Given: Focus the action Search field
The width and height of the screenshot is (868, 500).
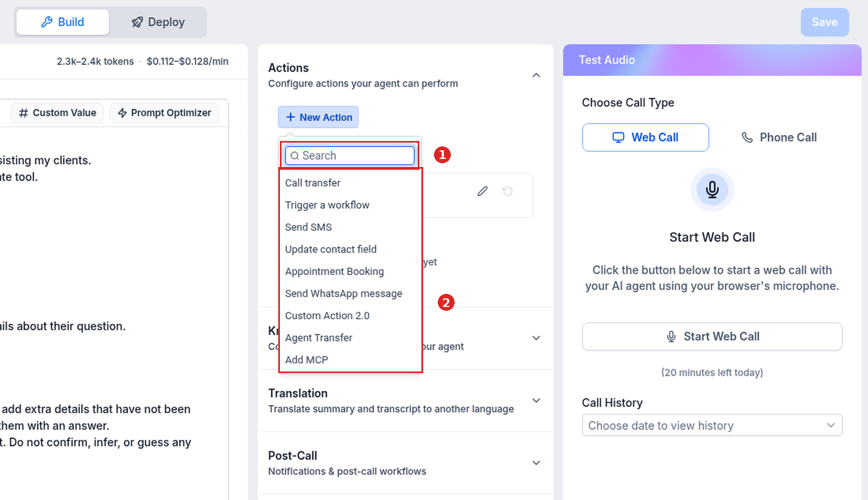Looking at the screenshot, I should click(350, 156).
